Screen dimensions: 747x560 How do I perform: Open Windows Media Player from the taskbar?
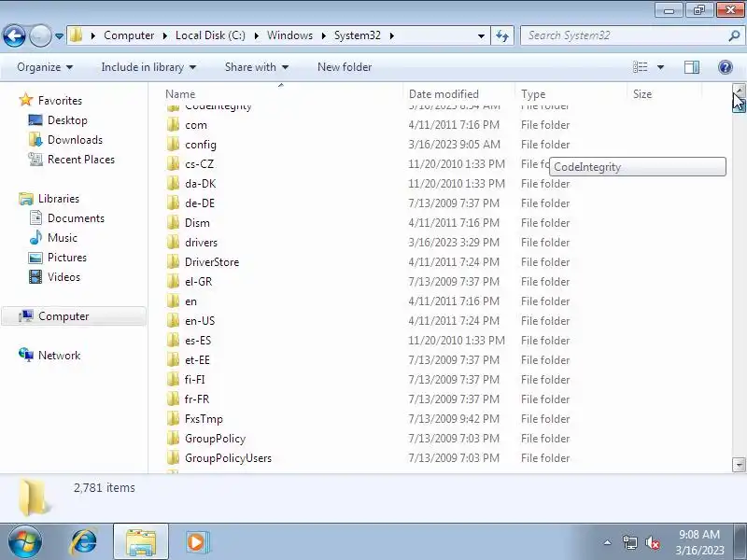pyautogui.click(x=196, y=542)
